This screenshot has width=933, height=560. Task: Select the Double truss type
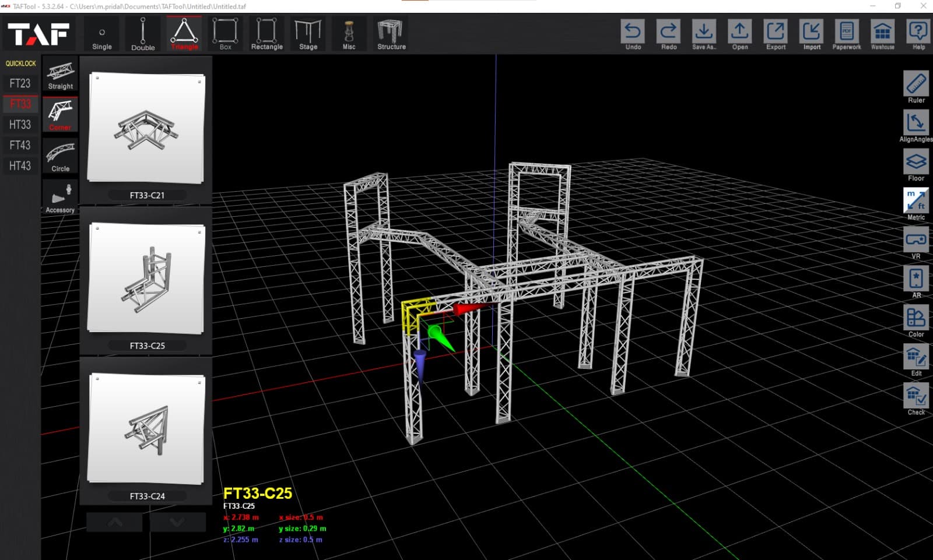(143, 34)
